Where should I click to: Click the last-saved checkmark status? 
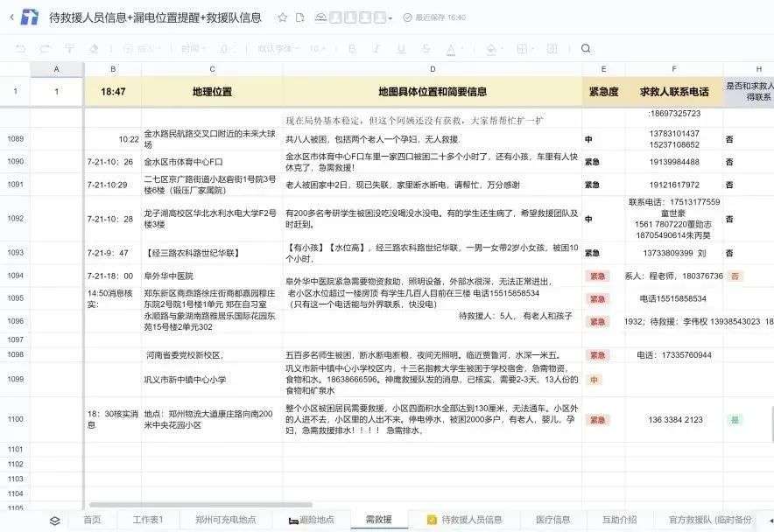pos(408,17)
